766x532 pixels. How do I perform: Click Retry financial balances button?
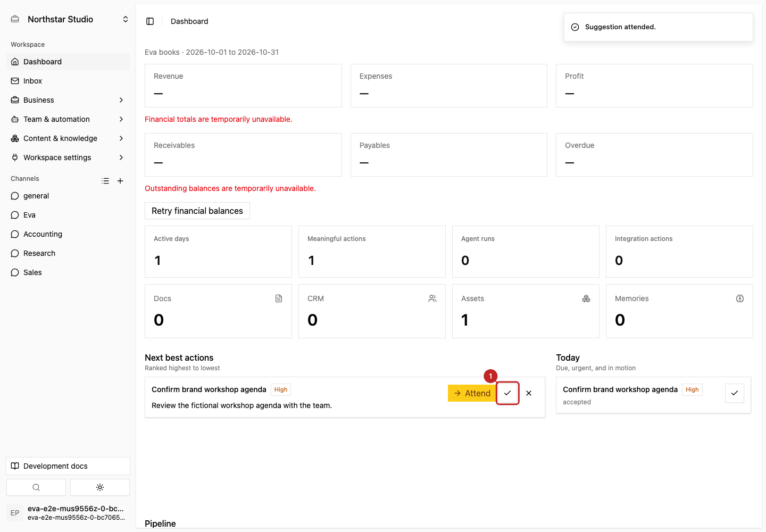197,211
